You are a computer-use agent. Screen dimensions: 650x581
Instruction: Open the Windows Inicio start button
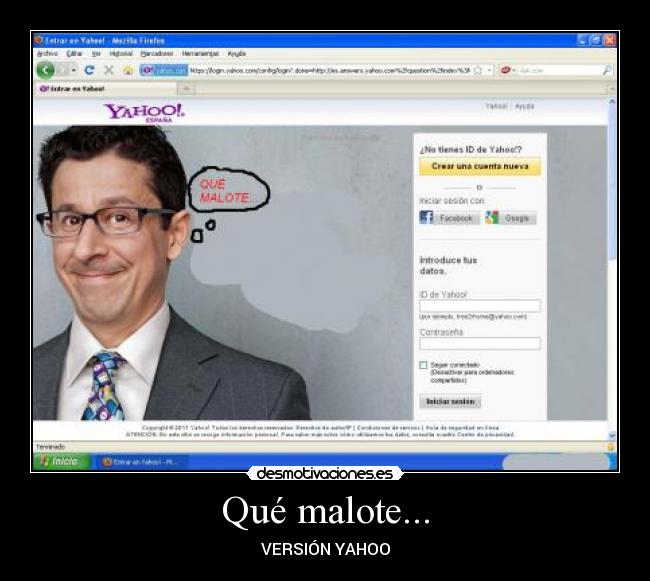[61, 461]
